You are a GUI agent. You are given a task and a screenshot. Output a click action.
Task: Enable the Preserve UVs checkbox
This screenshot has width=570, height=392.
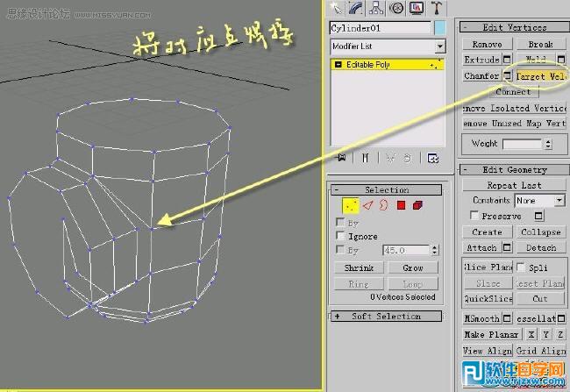(474, 215)
